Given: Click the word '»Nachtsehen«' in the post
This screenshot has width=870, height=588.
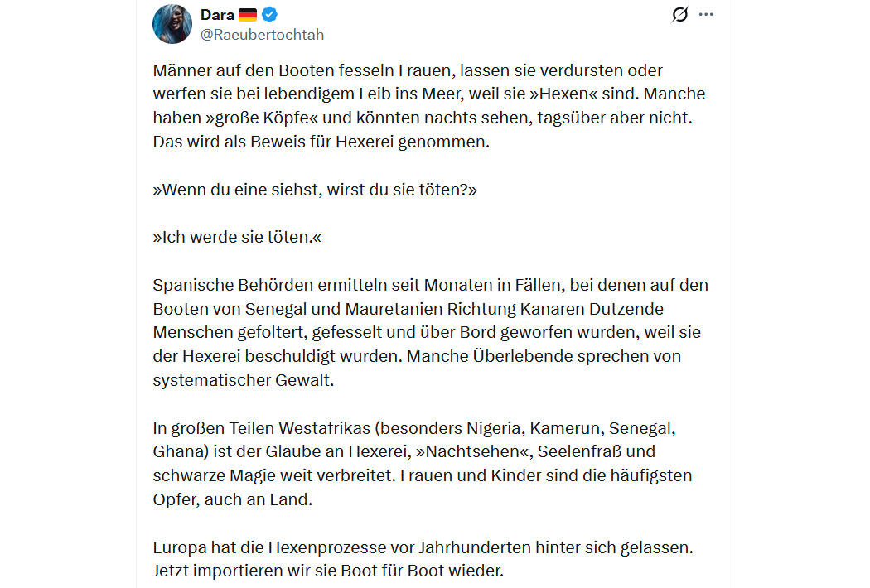Looking at the screenshot, I should [x=471, y=451].
